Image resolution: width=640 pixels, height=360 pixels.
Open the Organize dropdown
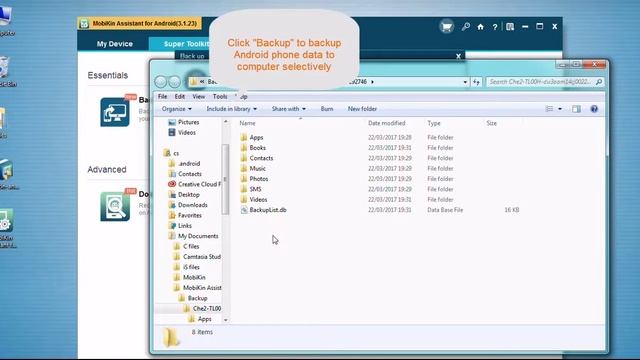177,109
